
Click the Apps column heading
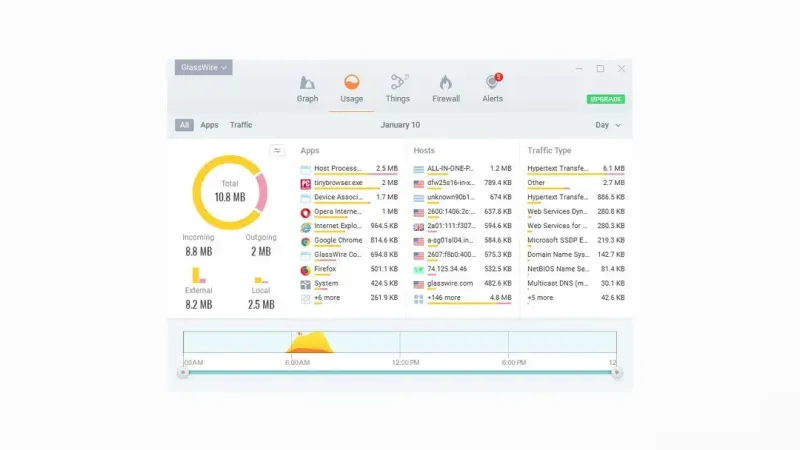click(310, 151)
